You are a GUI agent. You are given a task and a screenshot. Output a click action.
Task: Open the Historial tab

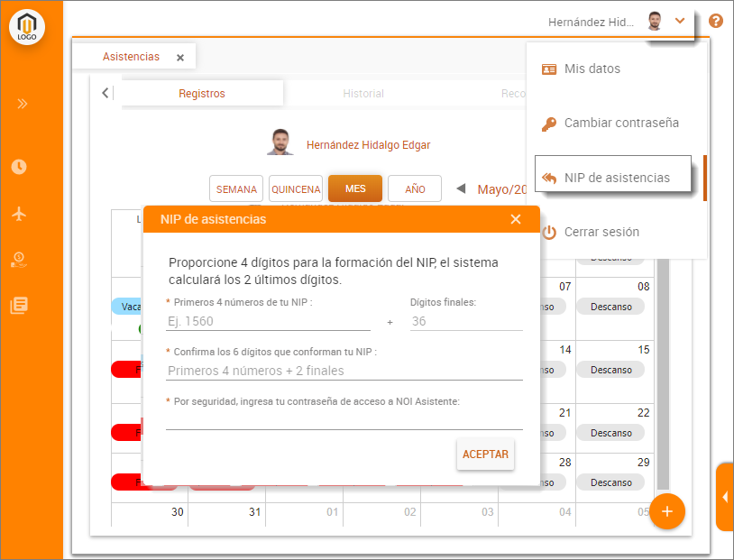[x=363, y=94]
